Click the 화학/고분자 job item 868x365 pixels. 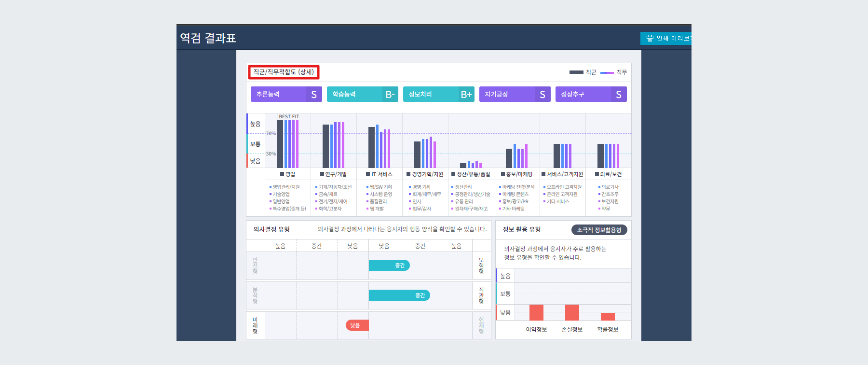point(328,209)
